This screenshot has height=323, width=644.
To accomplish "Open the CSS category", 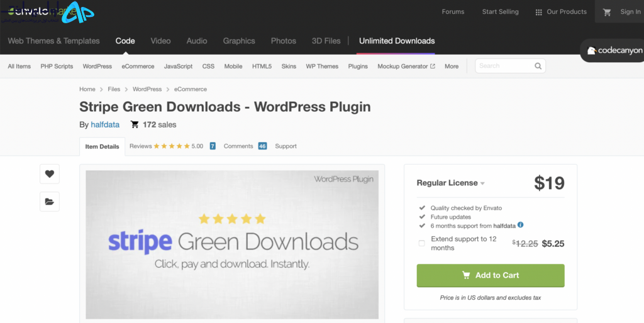I will [x=208, y=66].
